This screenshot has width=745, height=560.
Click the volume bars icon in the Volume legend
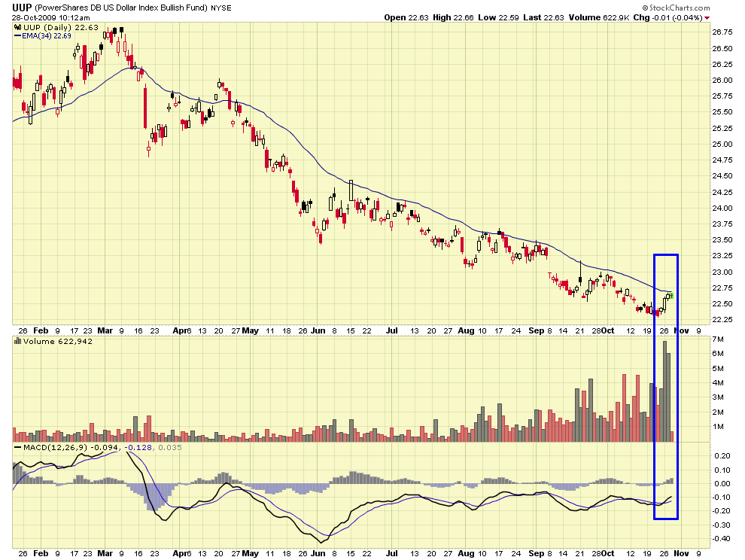coord(17,341)
